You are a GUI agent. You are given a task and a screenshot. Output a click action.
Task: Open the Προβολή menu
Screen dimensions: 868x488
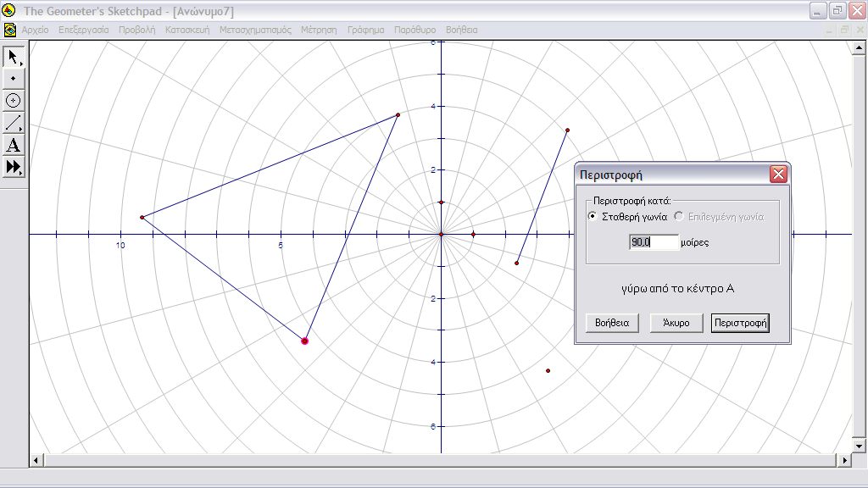[136, 30]
